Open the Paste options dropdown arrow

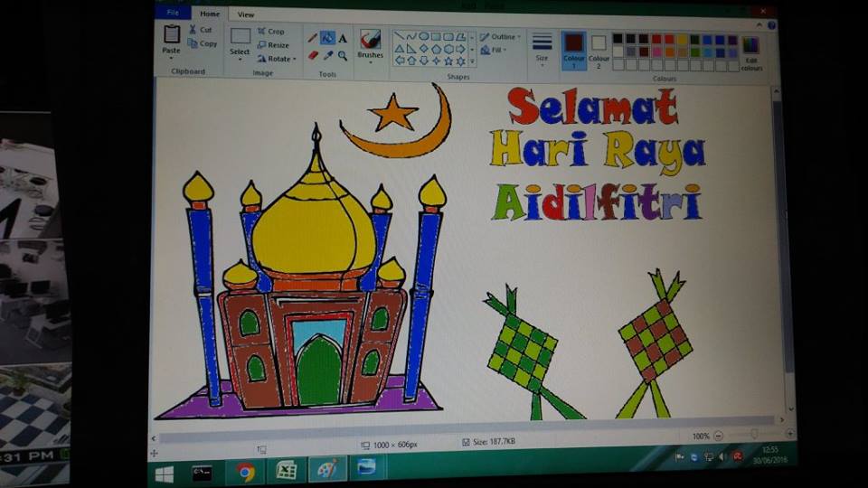(x=171, y=58)
